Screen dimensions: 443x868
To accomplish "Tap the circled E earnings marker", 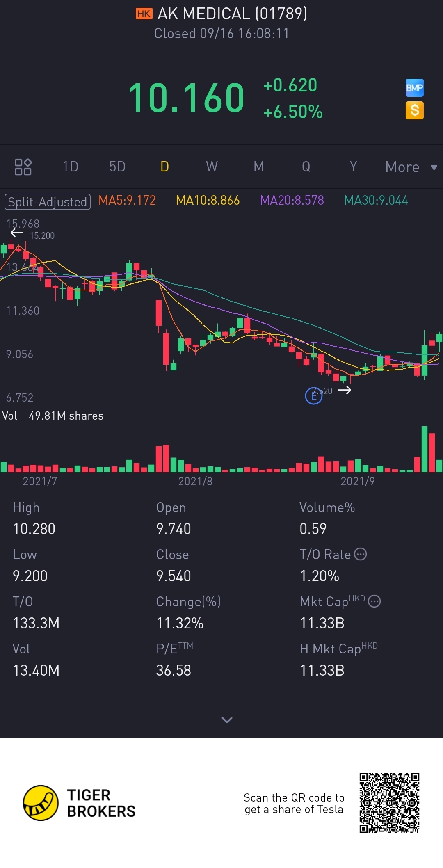I will pos(314,396).
